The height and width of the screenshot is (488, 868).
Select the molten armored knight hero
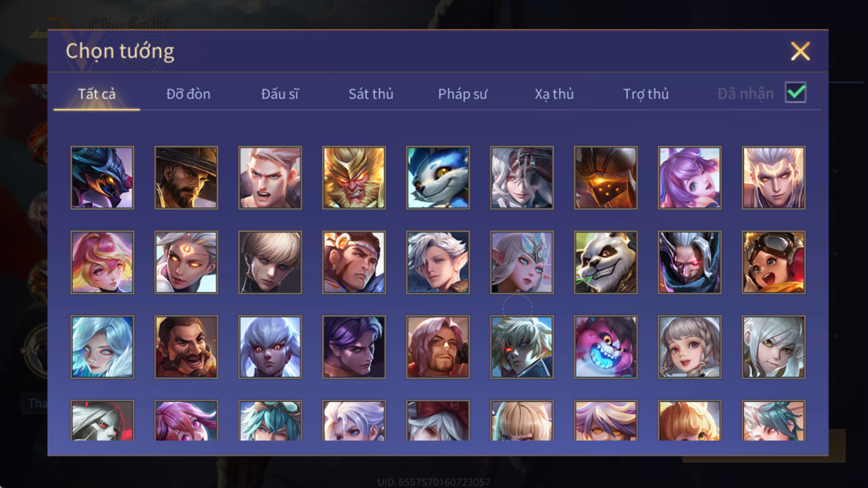pyautogui.click(x=605, y=177)
